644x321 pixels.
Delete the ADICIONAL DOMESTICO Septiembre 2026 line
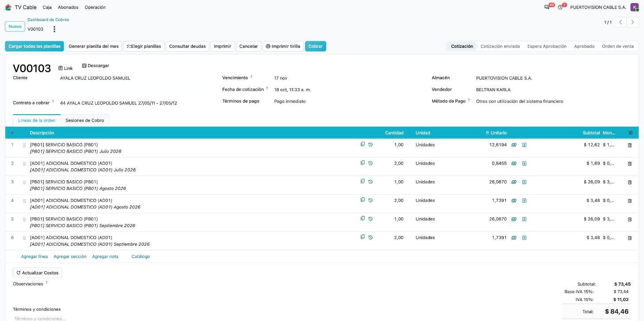click(x=630, y=238)
